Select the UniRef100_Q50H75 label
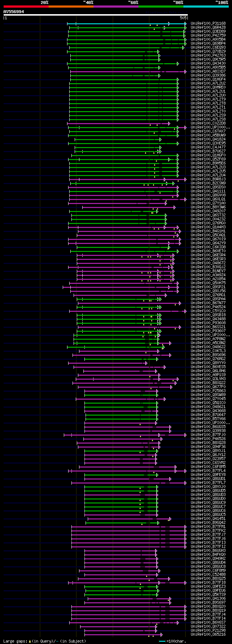Image resolution: width=232 pixels, height=644 pixels. coord(208,283)
